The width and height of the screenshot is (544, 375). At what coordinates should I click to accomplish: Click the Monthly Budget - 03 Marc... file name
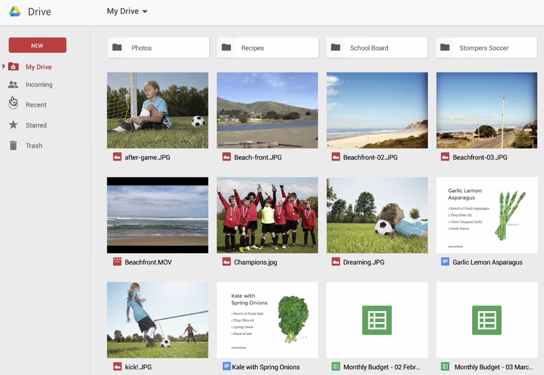coord(493,367)
